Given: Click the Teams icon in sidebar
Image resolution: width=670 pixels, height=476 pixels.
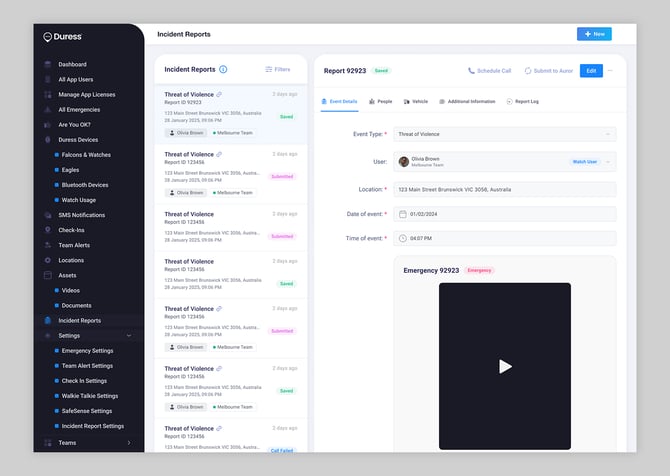Looking at the screenshot, I should (x=48, y=443).
